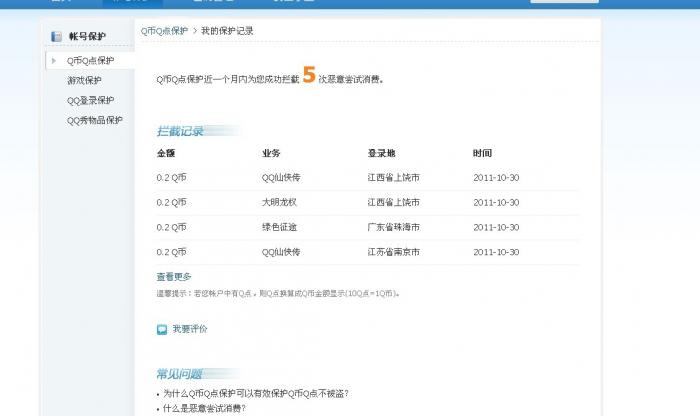Click 江西省上饶市 in the 大明龙权 row
This screenshot has height=416, width=700.
click(393, 202)
